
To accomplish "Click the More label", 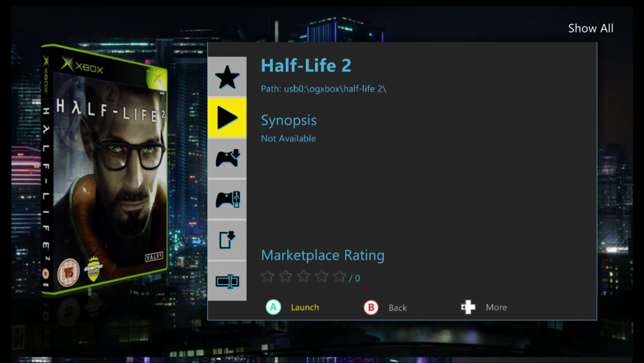I will [496, 308].
